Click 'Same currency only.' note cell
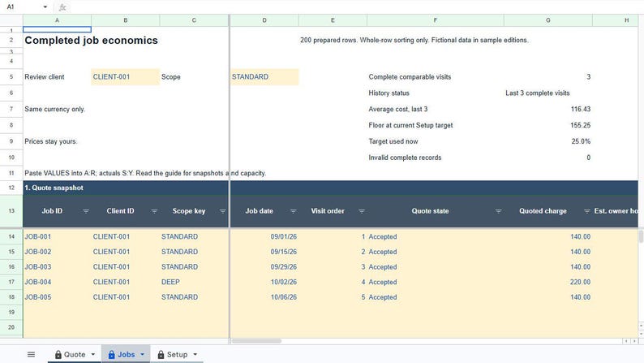Viewport: 644px width, 363px height. (54, 110)
